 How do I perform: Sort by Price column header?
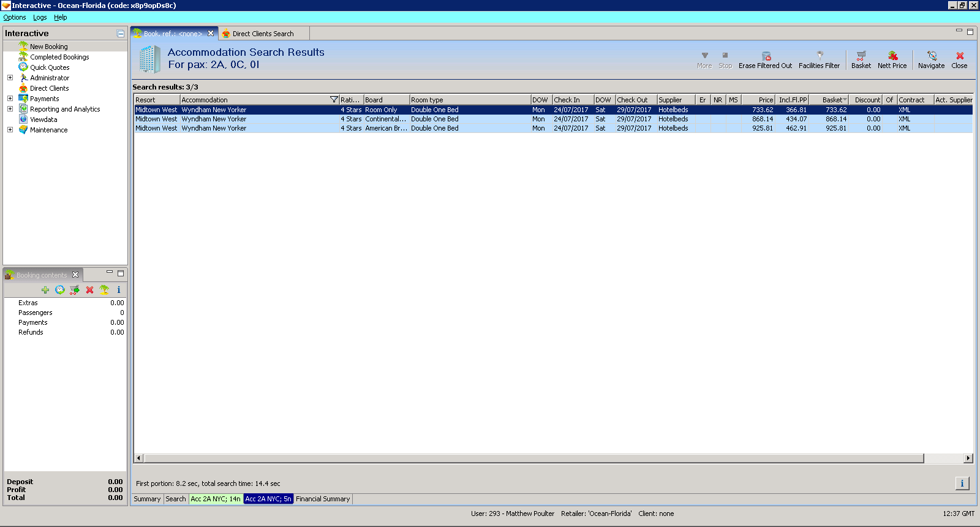pos(758,100)
